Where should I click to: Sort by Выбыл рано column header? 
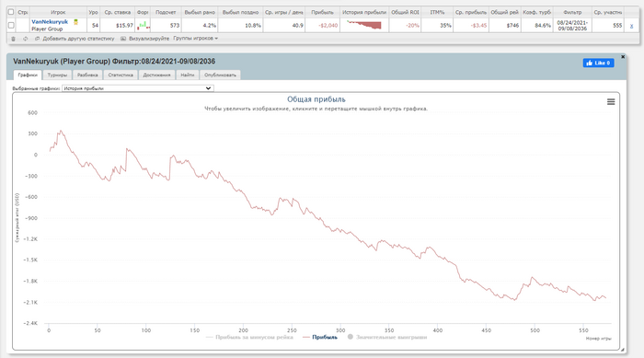[x=200, y=12]
